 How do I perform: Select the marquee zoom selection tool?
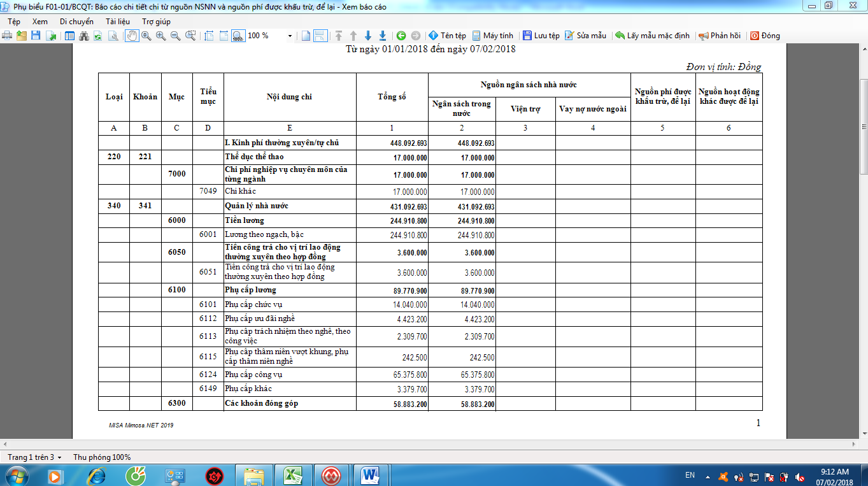coord(190,36)
